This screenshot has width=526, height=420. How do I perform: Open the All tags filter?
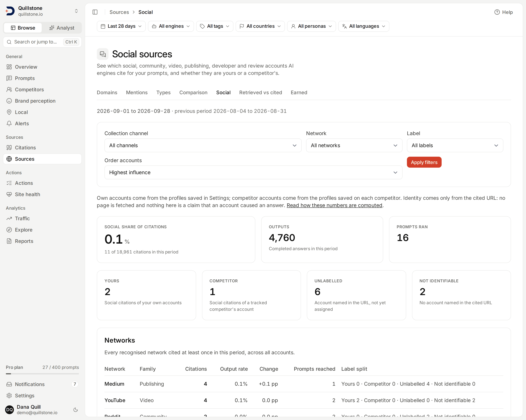[215, 26]
